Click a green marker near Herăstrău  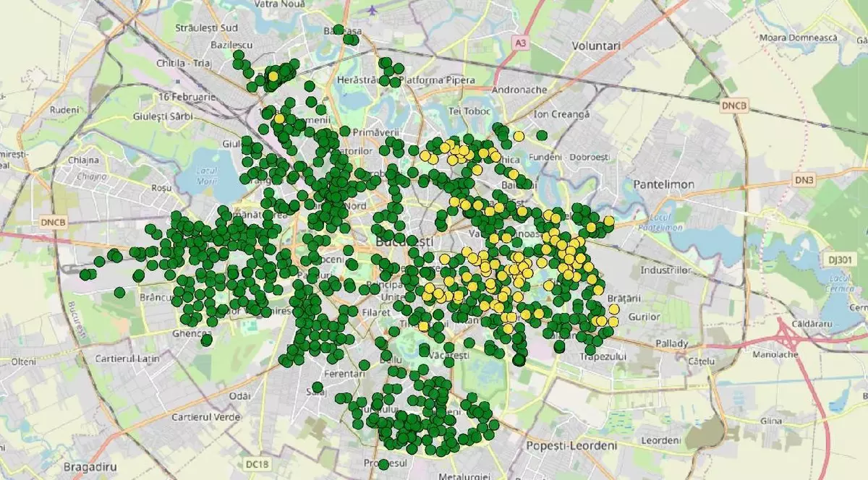coord(382,81)
